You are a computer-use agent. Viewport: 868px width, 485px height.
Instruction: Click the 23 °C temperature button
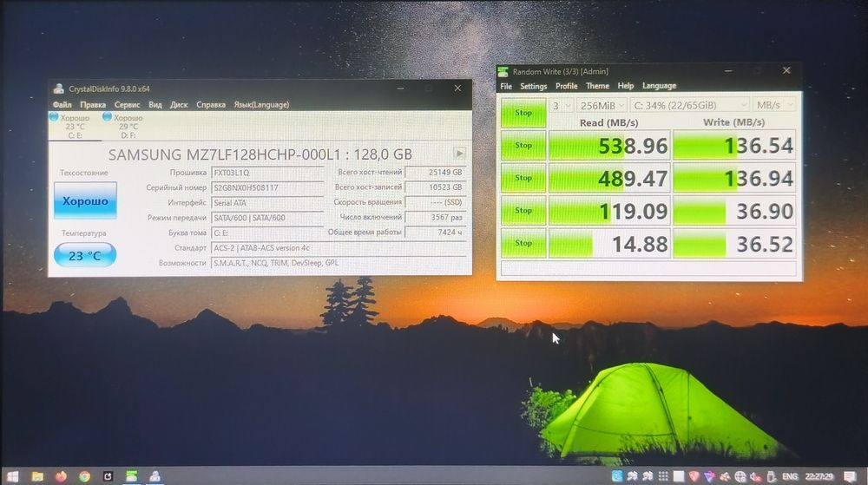point(85,255)
